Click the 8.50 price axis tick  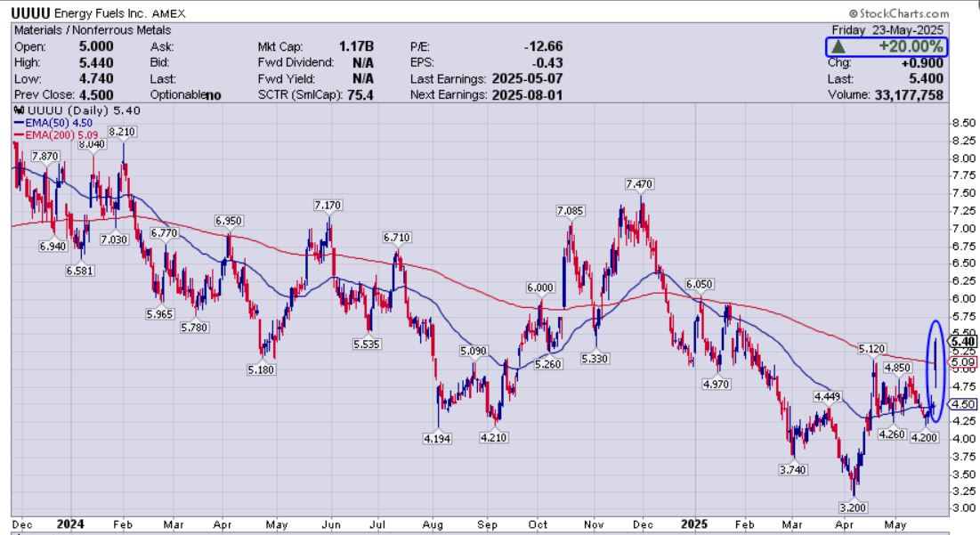(x=965, y=123)
